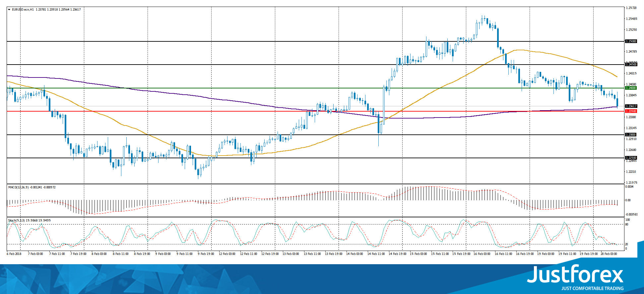Select the EURUSD.ecn,H1 chart title text
This screenshot has height=294, width=644.
pyautogui.click(x=23, y=10)
